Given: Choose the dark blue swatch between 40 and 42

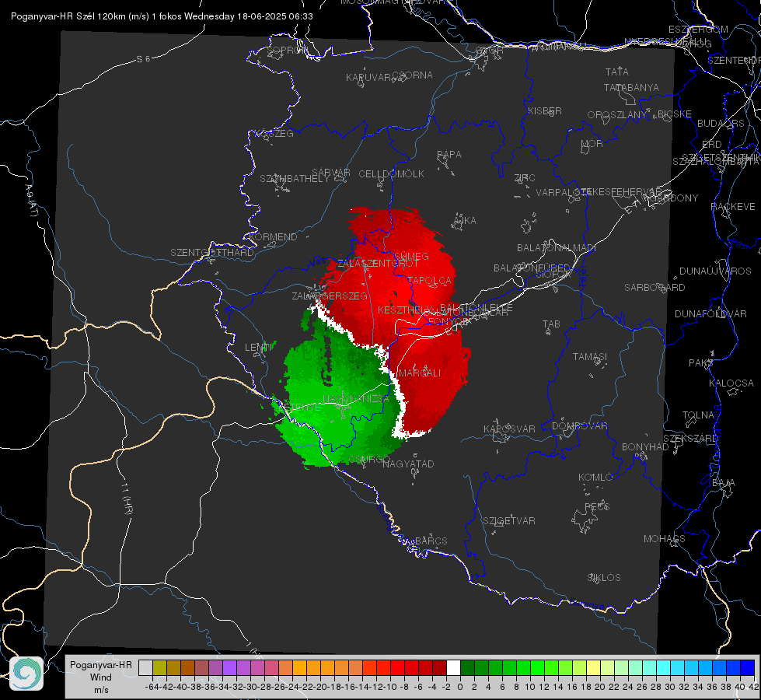Looking at the screenshot, I should (748, 668).
